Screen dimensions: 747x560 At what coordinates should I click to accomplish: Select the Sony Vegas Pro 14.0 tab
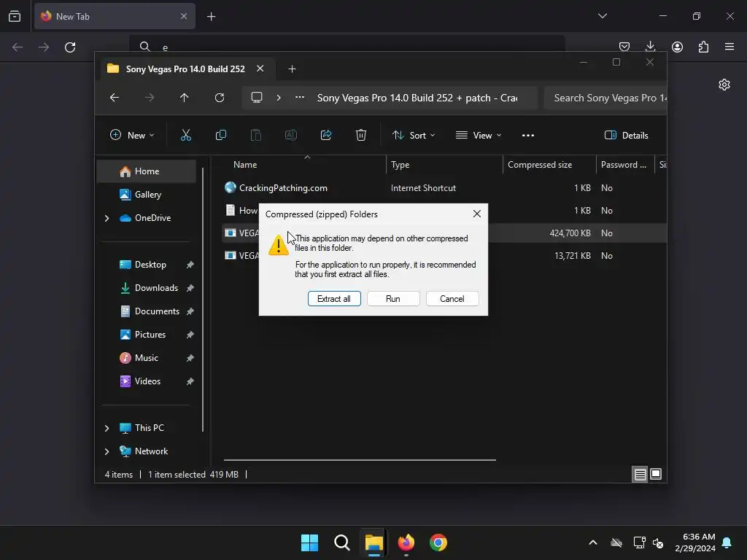coord(185,69)
